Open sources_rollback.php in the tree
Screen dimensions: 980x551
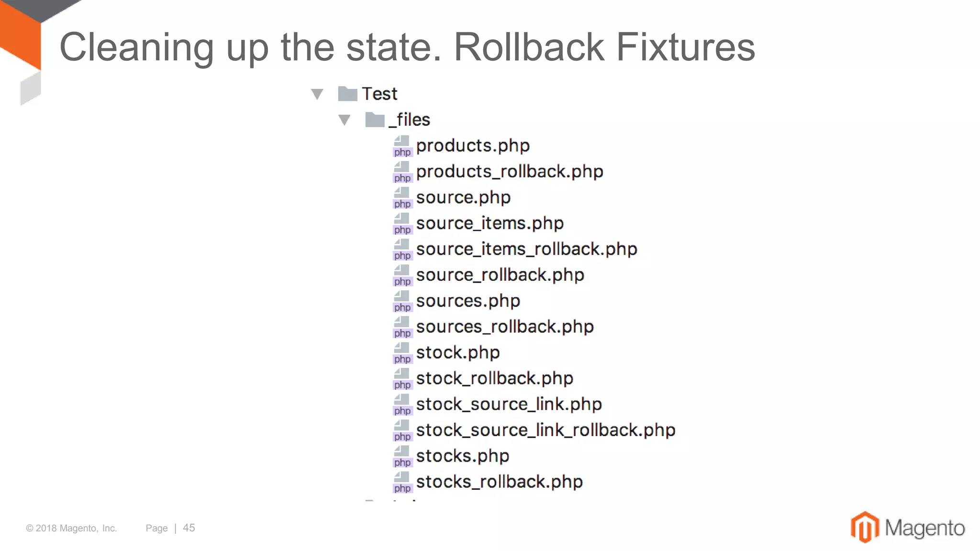click(x=505, y=327)
